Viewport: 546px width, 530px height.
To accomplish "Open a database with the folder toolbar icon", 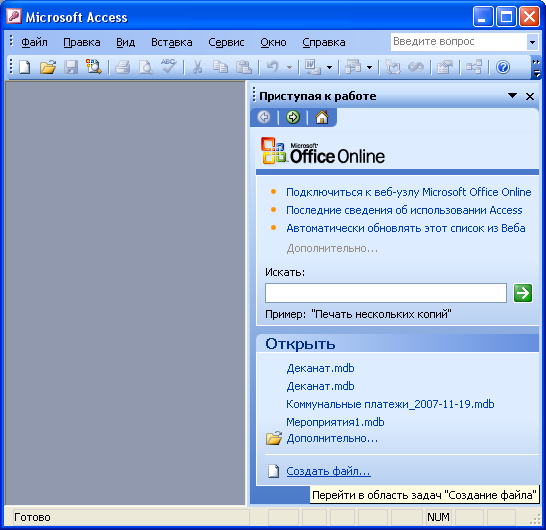I will tap(48, 67).
